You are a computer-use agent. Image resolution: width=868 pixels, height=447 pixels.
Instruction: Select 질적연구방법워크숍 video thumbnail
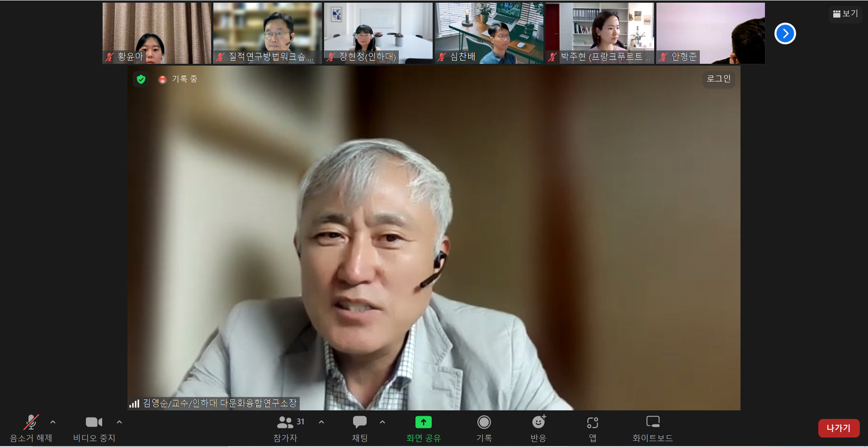(268, 33)
